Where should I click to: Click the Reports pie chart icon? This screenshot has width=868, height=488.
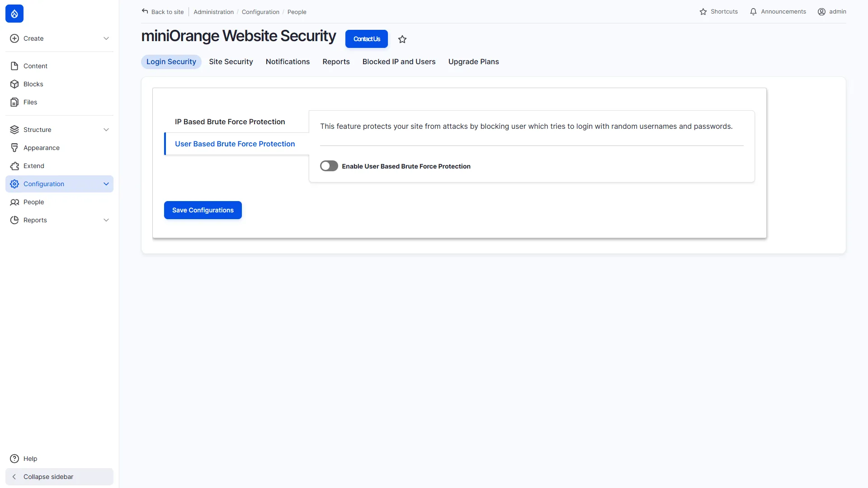click(14, 220)
